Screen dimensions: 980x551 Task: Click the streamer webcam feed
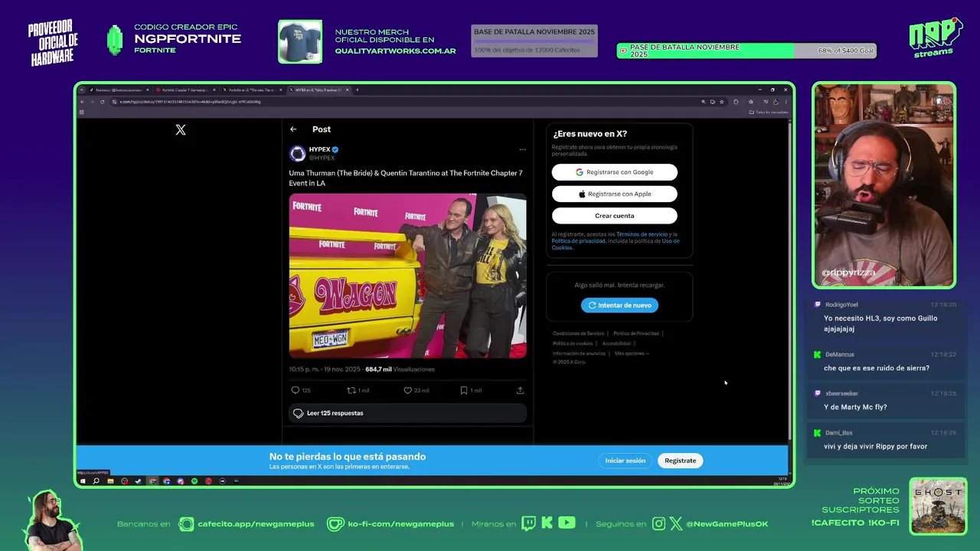[884, 185]
